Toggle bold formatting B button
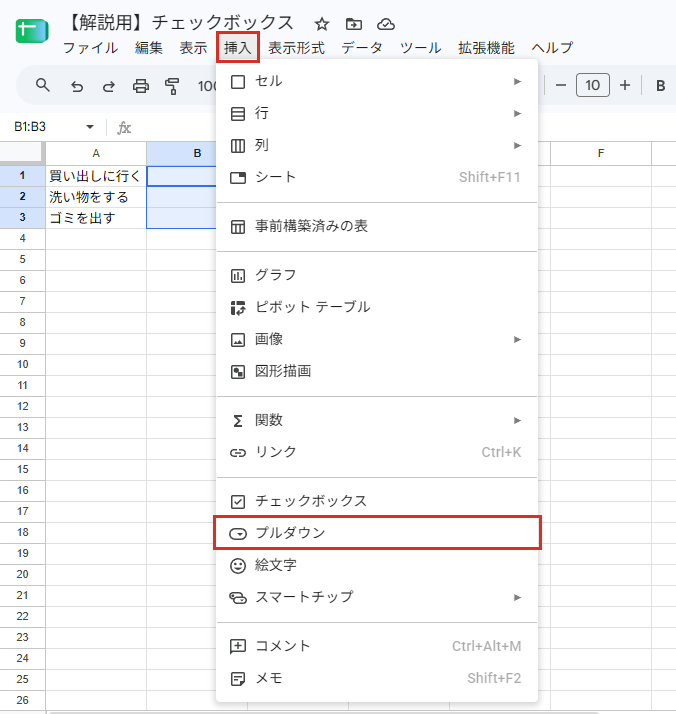 point(661,86)
